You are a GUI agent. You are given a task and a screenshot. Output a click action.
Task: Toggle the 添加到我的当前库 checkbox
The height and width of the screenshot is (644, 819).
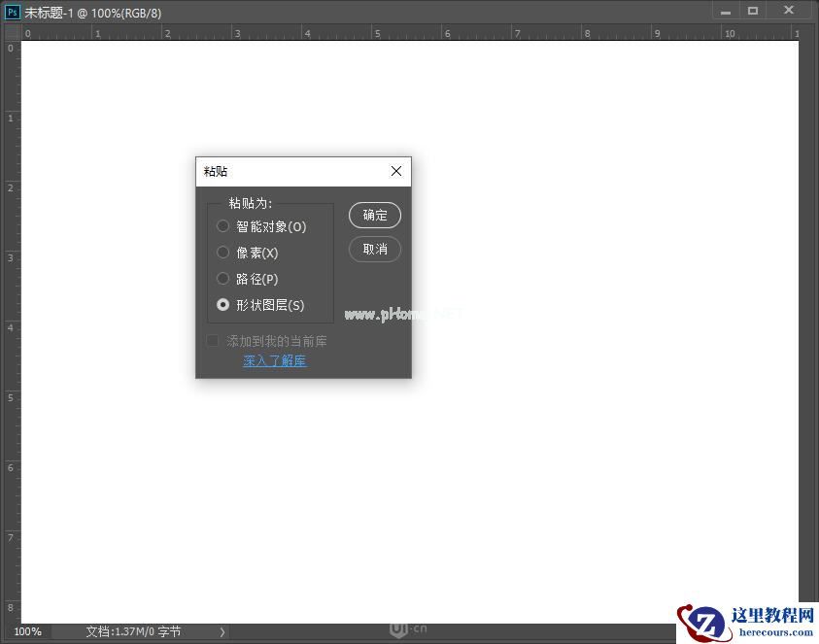212,341
